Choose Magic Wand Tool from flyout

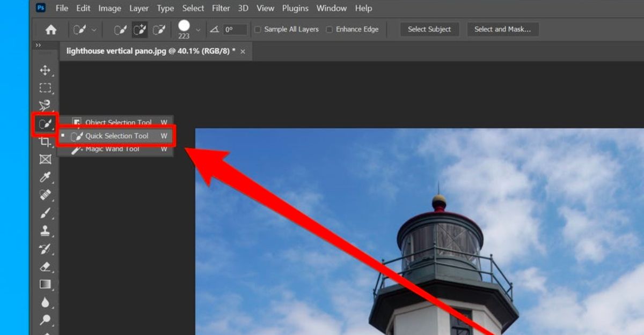click(116, 149)
